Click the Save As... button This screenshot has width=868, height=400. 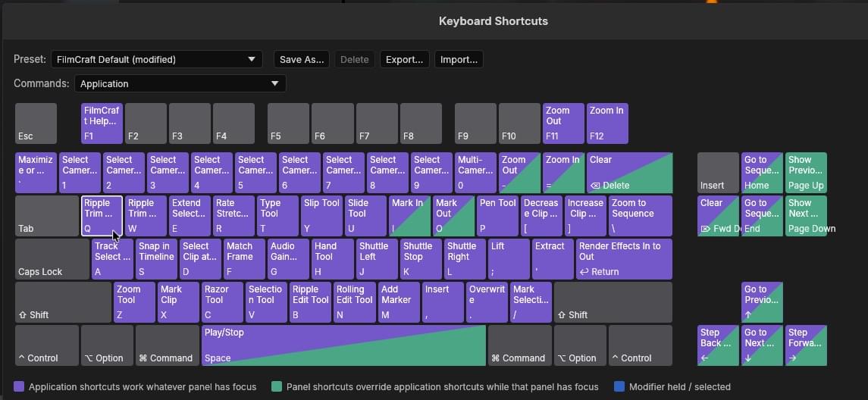[x=302, y=59]
